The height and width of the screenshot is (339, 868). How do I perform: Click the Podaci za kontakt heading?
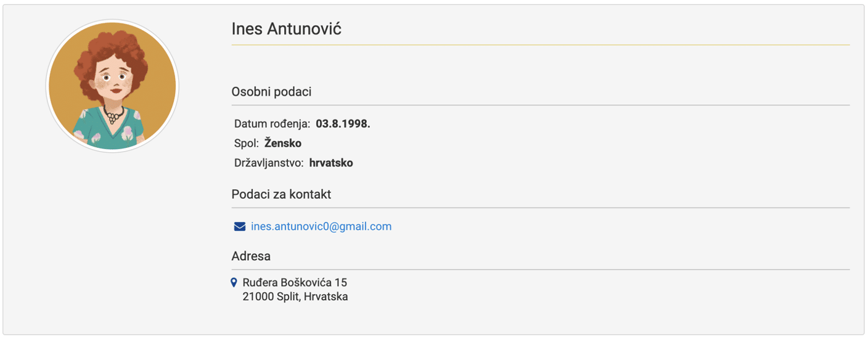[281, 195]
